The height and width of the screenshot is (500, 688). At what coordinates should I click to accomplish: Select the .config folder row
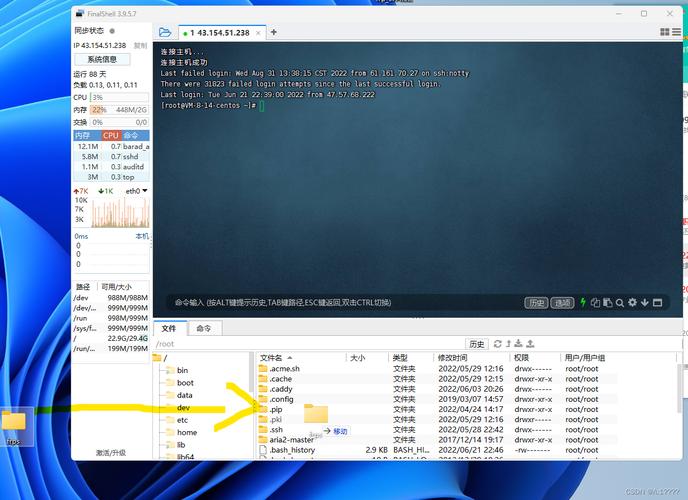point(437,399)
